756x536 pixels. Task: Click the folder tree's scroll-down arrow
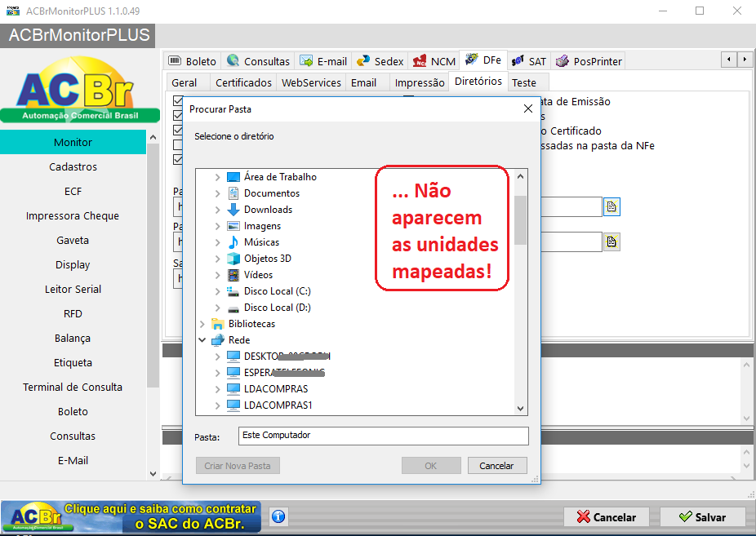(x=520, y=409)
